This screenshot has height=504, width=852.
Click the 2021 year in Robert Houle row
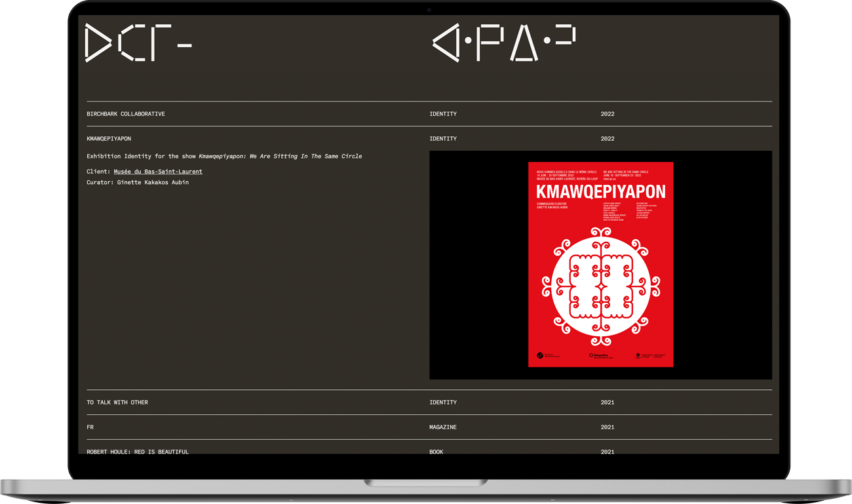[608, 452]
